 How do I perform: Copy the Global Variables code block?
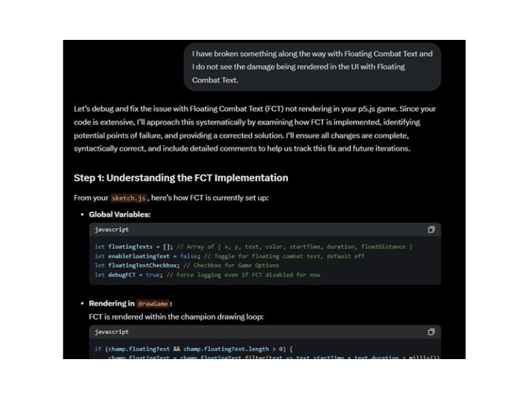click(x=431, y=229)
